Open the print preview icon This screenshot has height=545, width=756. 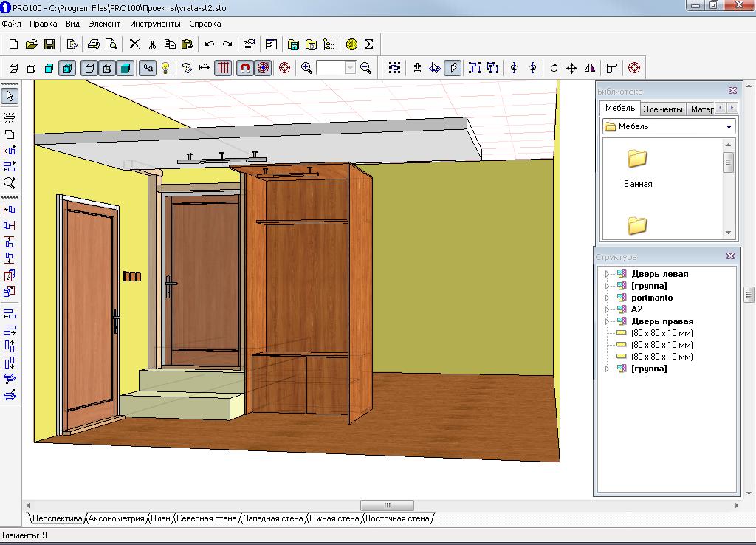coord(111,44)
